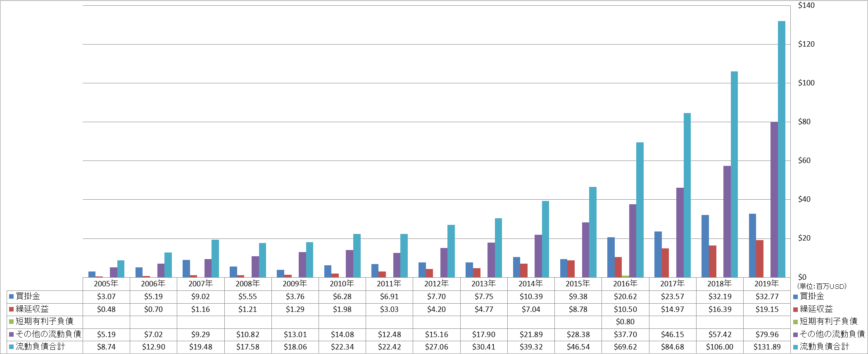Click the teal total bar for 2018

[734, 174]
